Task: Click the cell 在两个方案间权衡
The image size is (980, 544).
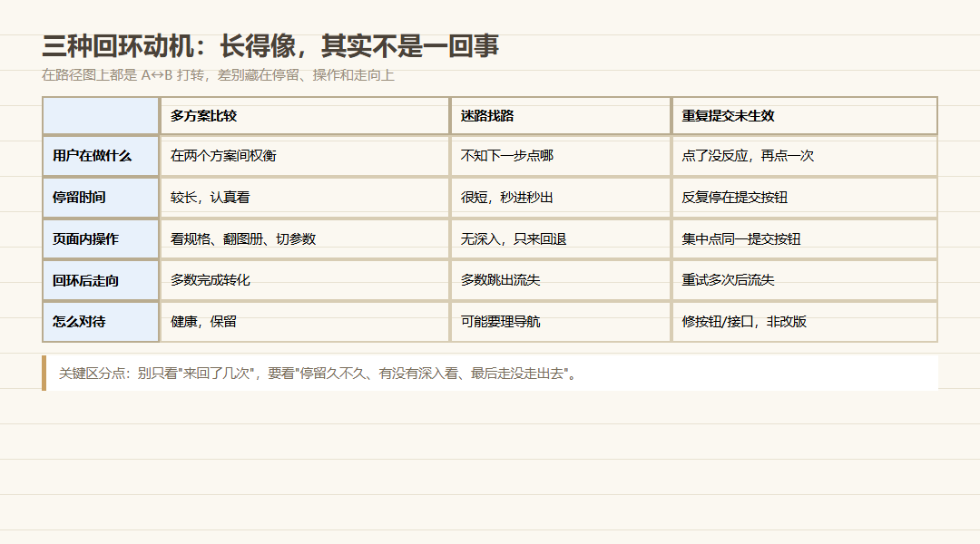Action: click(x=305, y=156)
